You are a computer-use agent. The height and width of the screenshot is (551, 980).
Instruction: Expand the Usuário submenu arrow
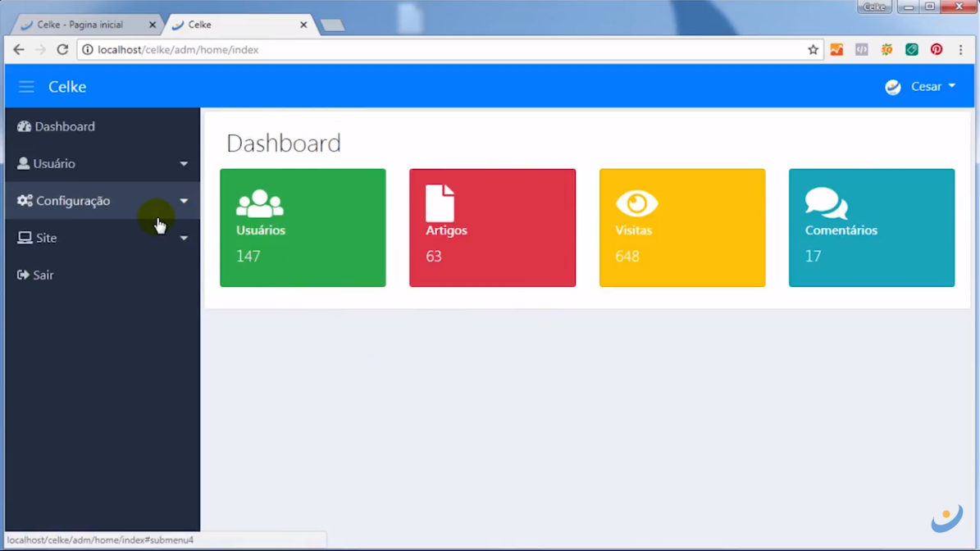(x=184, y=164)
